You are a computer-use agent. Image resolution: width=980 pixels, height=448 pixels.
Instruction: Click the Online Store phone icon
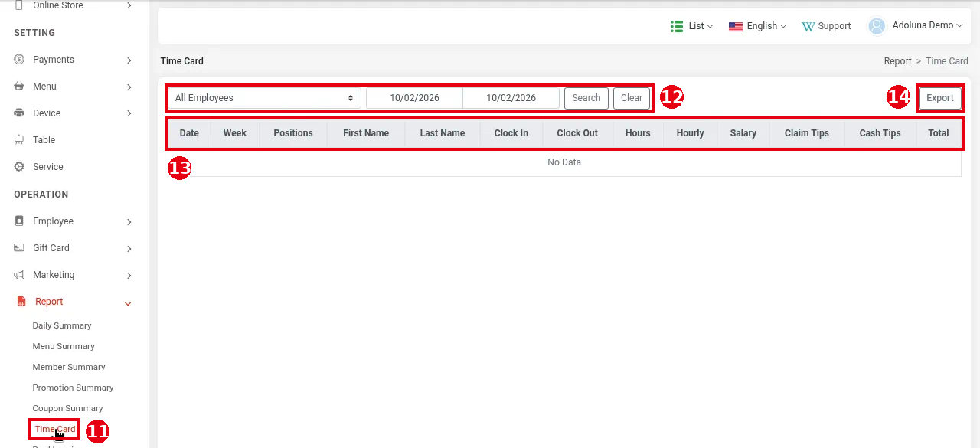(19, 5)
